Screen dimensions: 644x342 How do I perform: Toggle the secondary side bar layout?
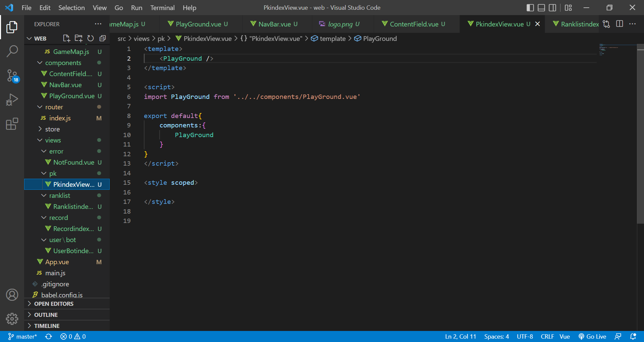tap(552, 7)
